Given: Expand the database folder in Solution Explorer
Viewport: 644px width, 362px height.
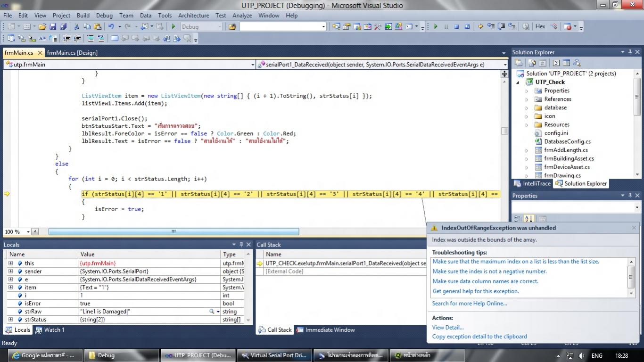Looking at the screenshot, I should [x=527, y=108].
